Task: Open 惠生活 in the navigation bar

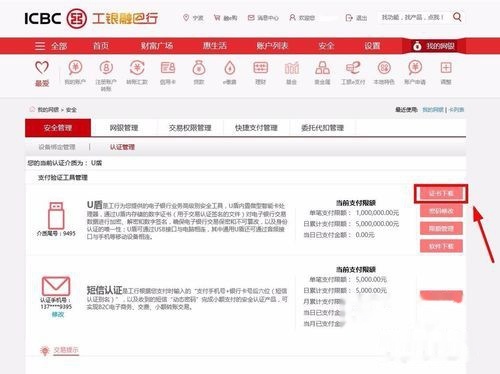Action: tap(215, 46)
